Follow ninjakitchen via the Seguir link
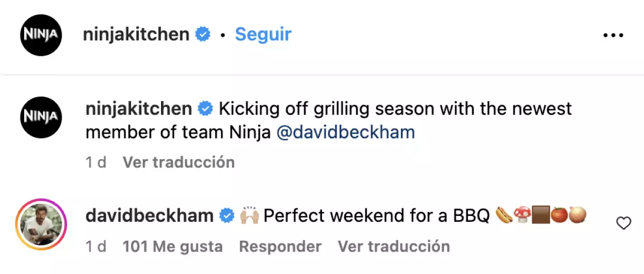 tap(263, 34)
